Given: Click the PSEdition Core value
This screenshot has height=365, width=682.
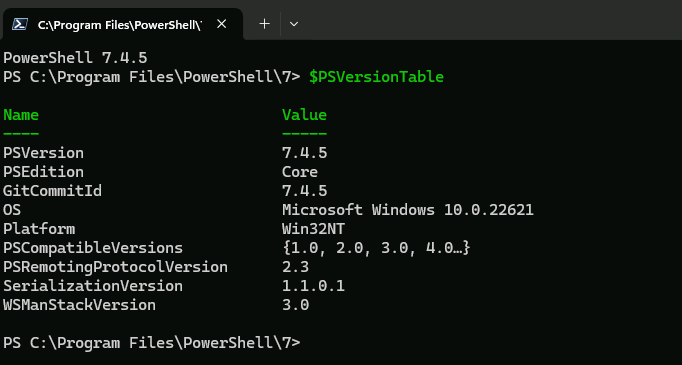Looking at the screenshot, I should click(x=300, y=172).
